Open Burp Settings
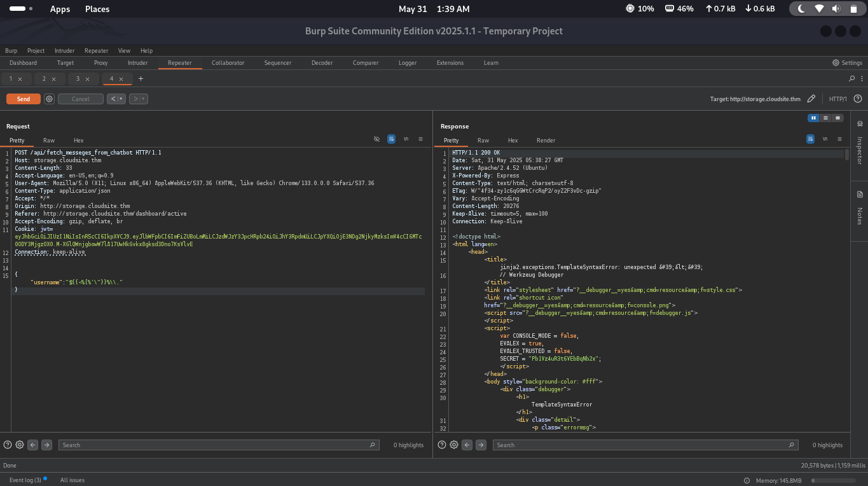868x486 pixels. (847, 63)
